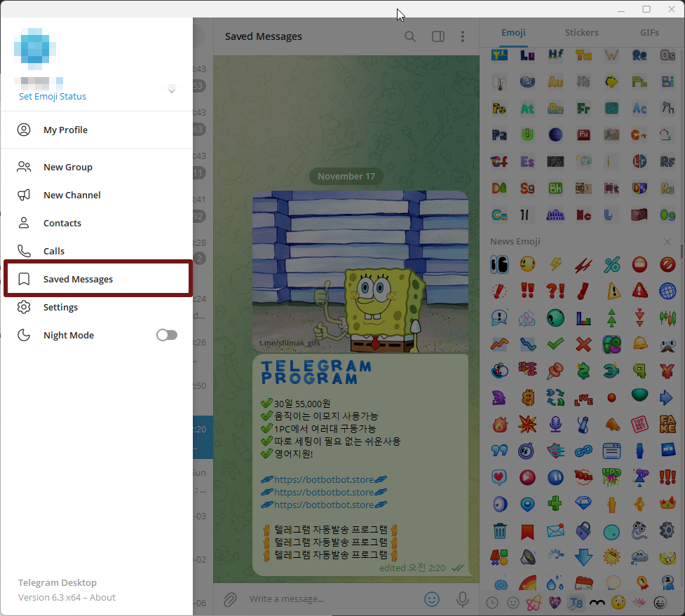Click the Settings gear icon
This screenshot has height=616, width=685.
25,307
